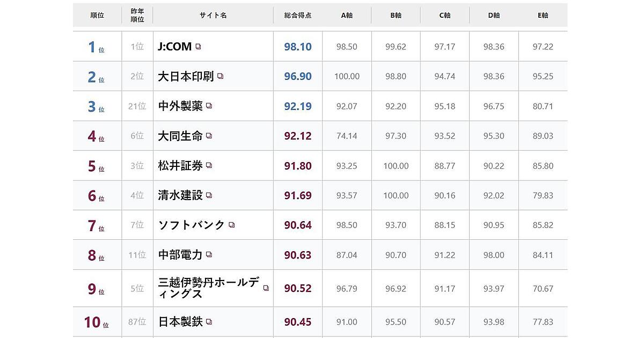Open external link icon by 清水建設
This screenshot has width=644, height=338.
click(209, 196)
